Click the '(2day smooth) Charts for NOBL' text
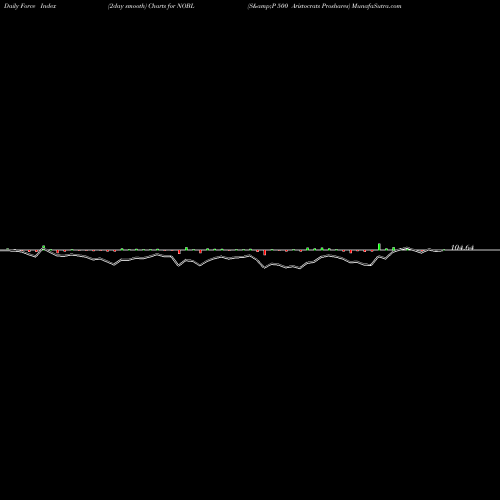The image size is (500, 500). [151, 6]
